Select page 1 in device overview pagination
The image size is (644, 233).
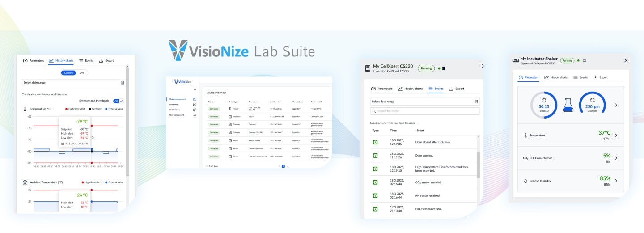pos(283,166)
